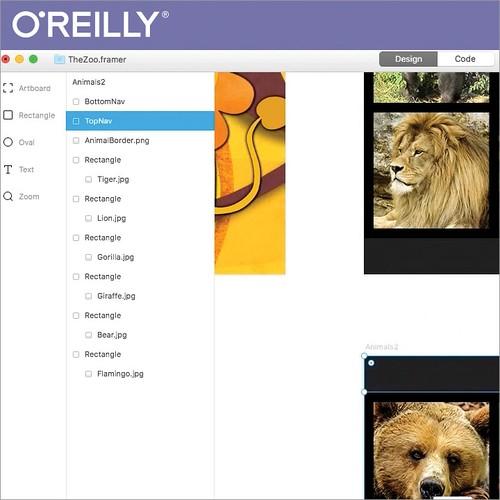The image size is (500, 500).
Task: Select the Artboard tool icon
Action: coord(8,88)
